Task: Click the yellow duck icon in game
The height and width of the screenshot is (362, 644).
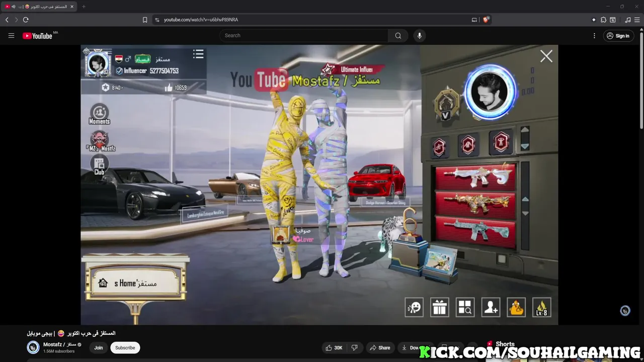Action: pos(516,308)
